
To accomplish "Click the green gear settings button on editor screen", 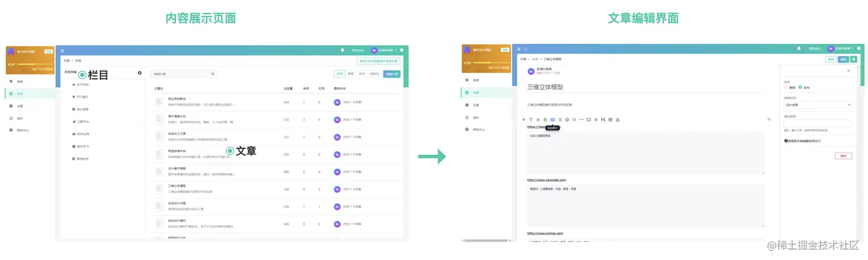I will coord(854,59).
